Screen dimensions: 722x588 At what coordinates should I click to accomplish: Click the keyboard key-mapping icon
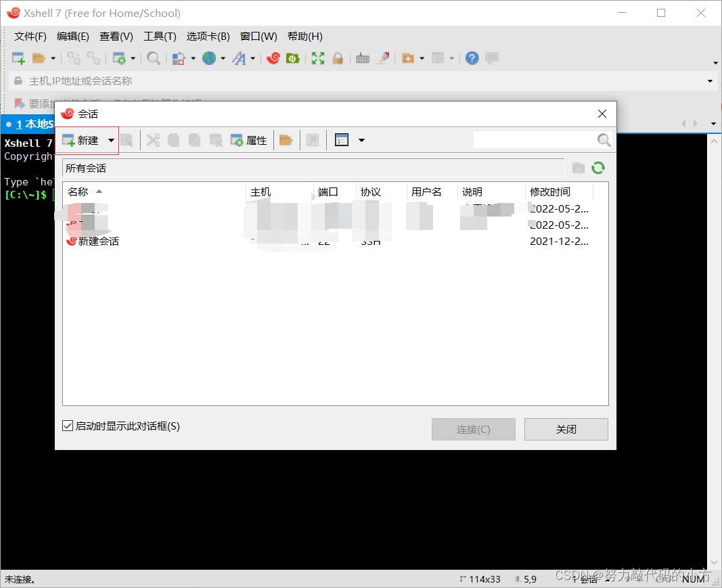click(363, 58)
